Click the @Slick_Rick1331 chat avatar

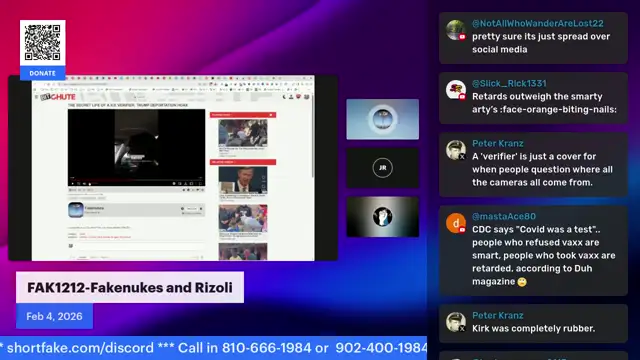coord(456,90)
